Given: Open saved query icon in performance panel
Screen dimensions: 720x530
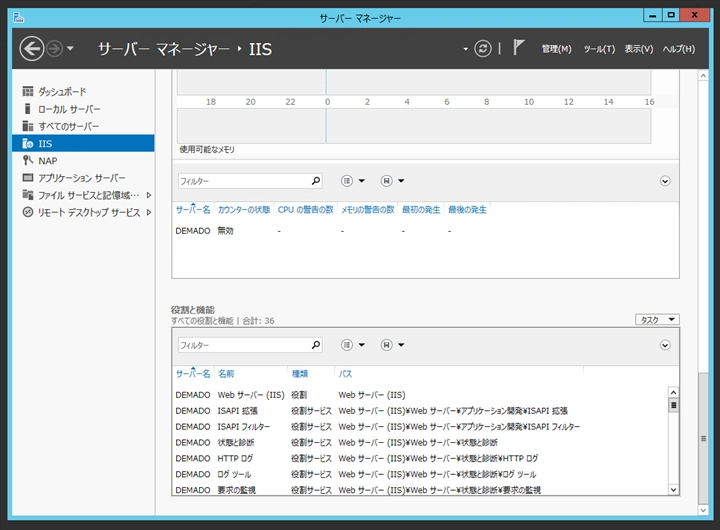Looking at the screenshot, I should point(387,181).
